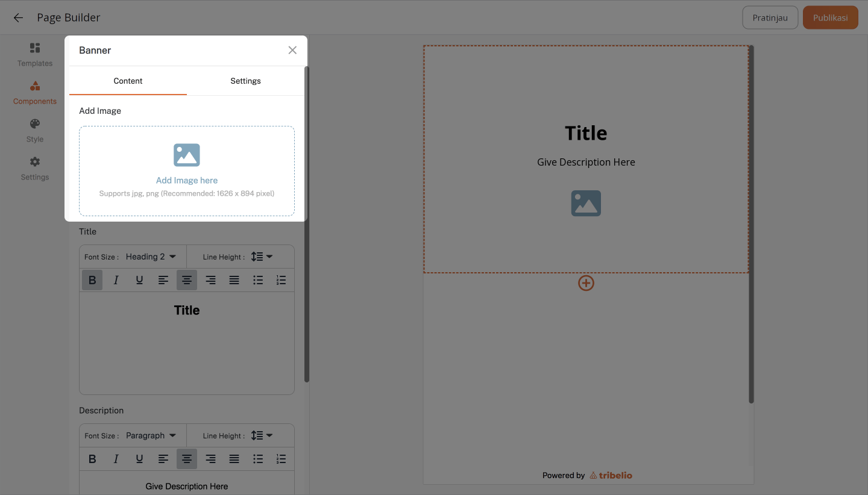Align Description text right
Viewport: 868px width, 495px height.
pos(210,459)
